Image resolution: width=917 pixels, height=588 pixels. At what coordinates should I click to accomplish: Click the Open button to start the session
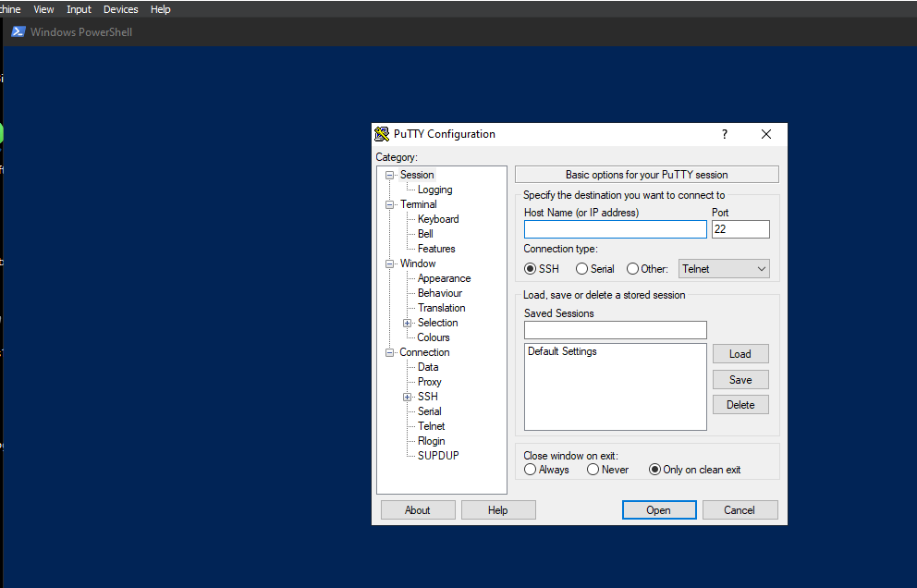[659, 509]
